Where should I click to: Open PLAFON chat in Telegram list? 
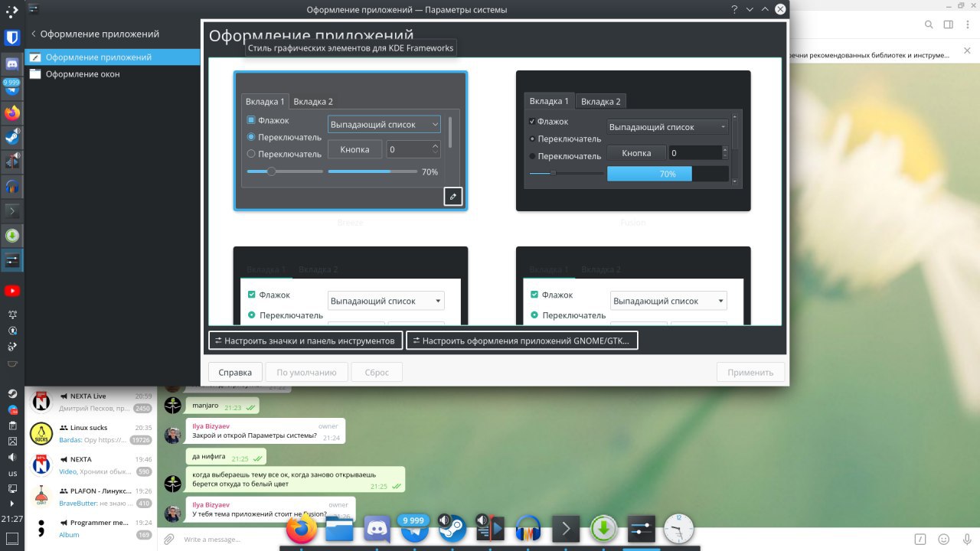coord(90,497)
